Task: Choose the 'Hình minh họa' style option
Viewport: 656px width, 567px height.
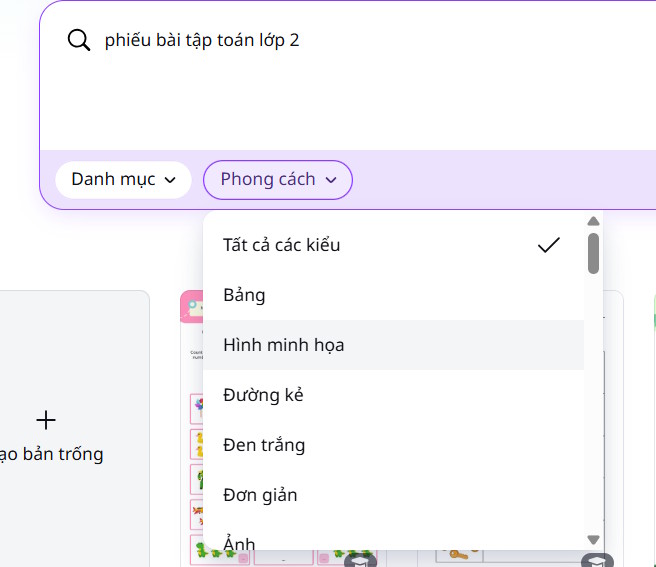Action: pyautogui.click(x=393, y=345)
